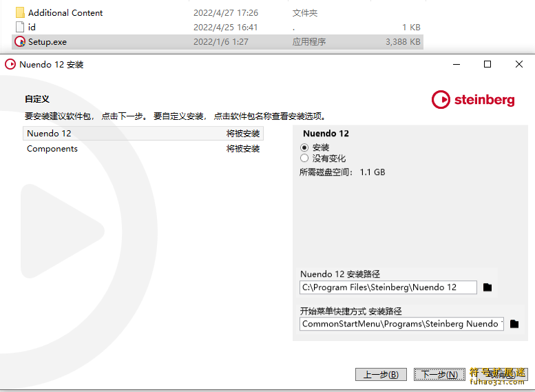Close the Nuendo 12 installer window

(519, 64)
